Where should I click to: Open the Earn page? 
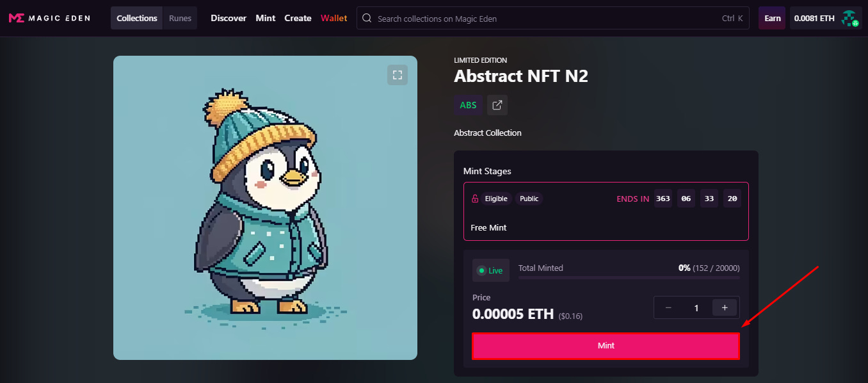(x=771, y=17)
